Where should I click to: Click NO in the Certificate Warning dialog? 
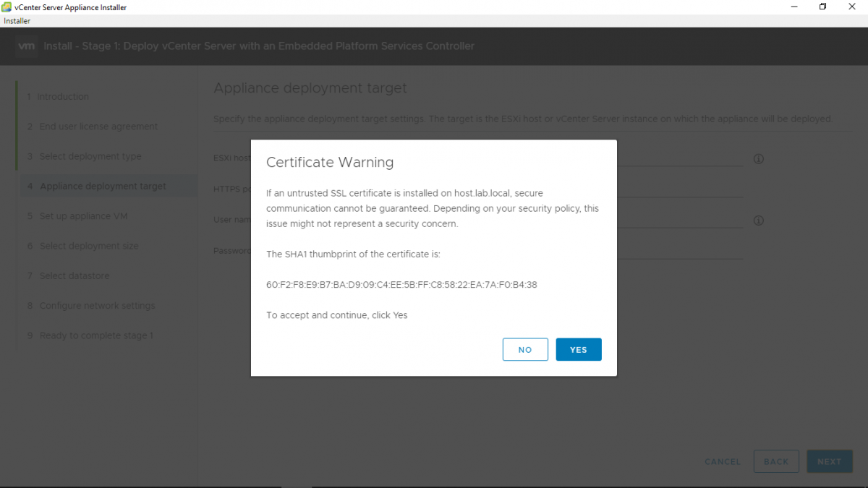pyautogui.click(x=525, y=349)
